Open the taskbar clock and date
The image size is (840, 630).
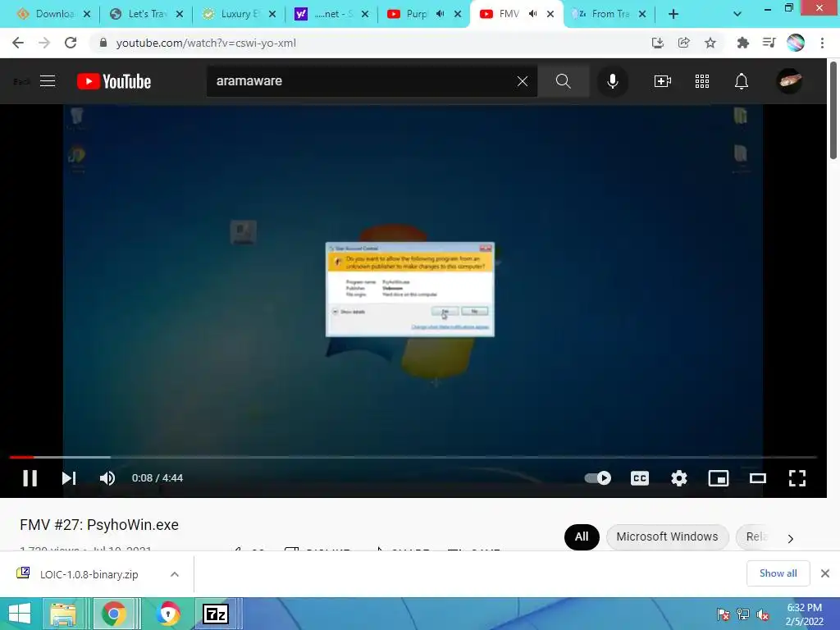point(804,614)
